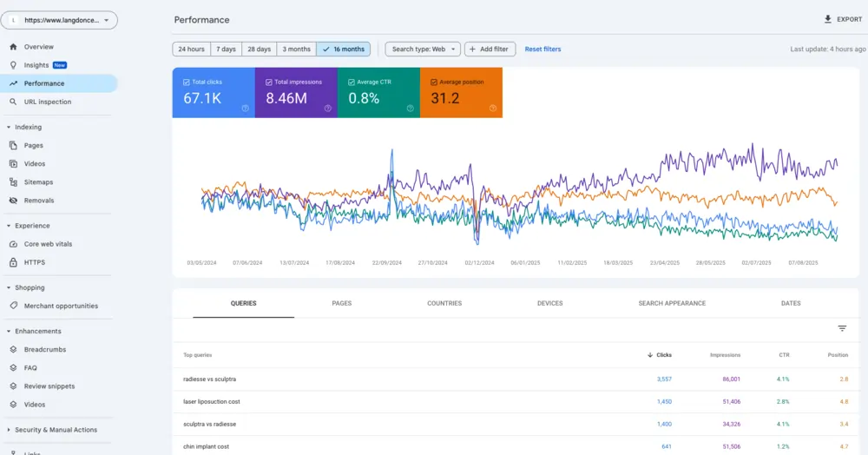Select the 28 days date range

click(257, 49)
